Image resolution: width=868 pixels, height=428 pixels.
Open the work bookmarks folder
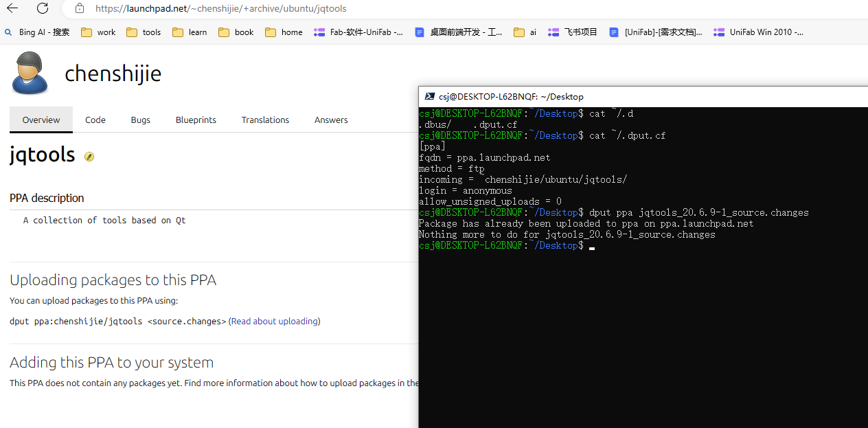click(x=98, y=32)
